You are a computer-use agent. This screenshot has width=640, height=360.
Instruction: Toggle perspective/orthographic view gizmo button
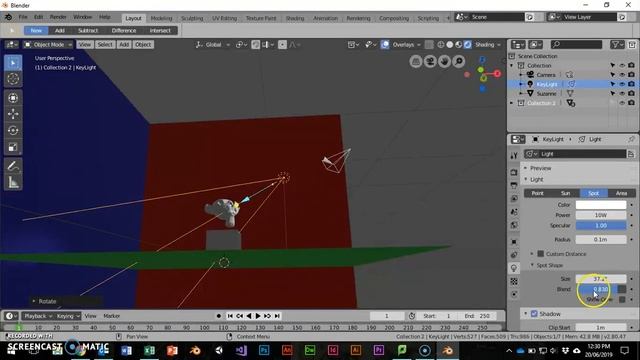pos(416,61)
